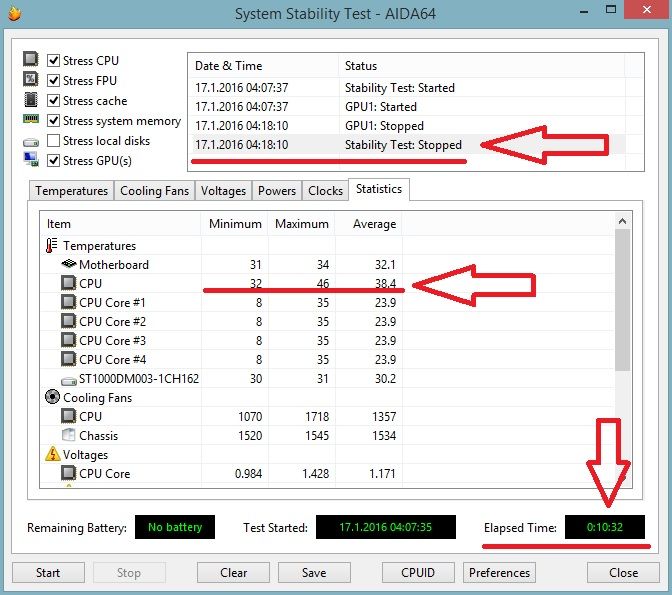Click the chip icon of the CPU fan row
This screenshot has width=672, height=595.
[68, 416]
